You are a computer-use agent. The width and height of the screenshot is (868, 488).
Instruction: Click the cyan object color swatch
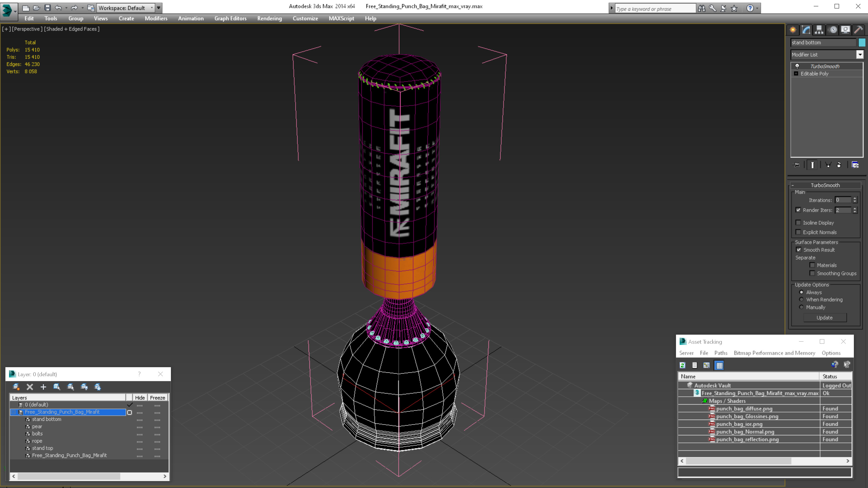click(x=862, y=42)
